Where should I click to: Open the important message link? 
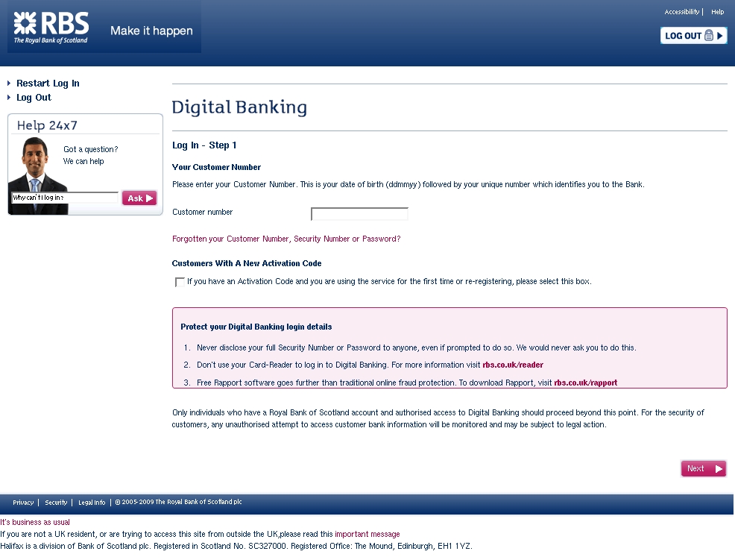[x=367, y=535]
